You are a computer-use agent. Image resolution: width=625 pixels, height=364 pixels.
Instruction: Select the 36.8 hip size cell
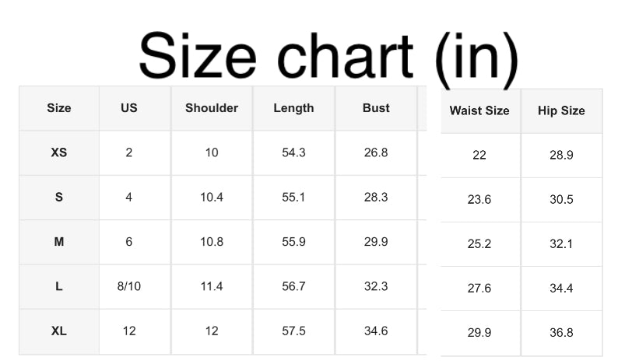tap(561, 333)
